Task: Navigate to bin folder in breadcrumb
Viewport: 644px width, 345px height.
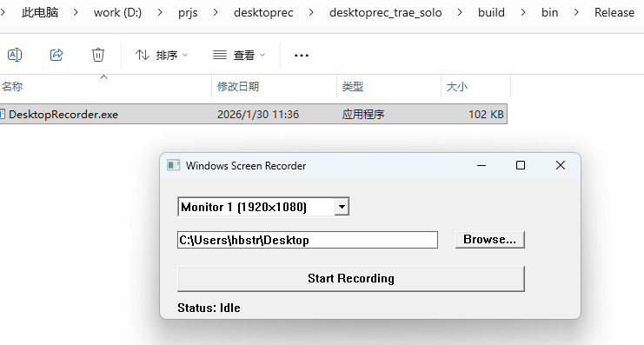Action: pyautogui.click(x=549, y=12)
